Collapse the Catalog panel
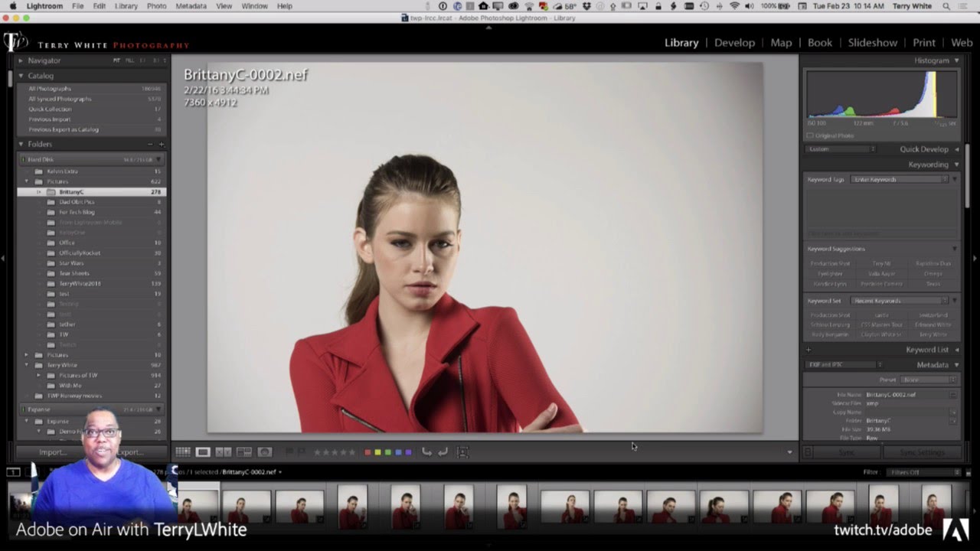The width and height of the screenshot is (980, 551). tap(21, 76)
